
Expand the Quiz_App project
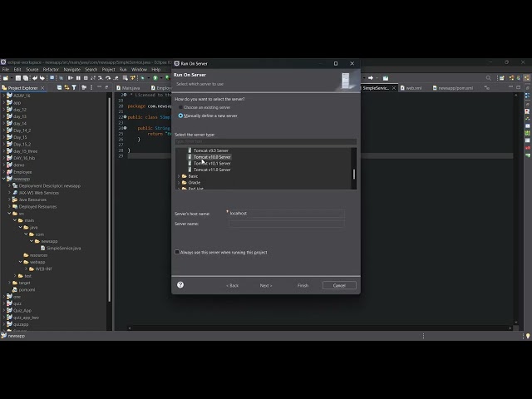(4, 310)
